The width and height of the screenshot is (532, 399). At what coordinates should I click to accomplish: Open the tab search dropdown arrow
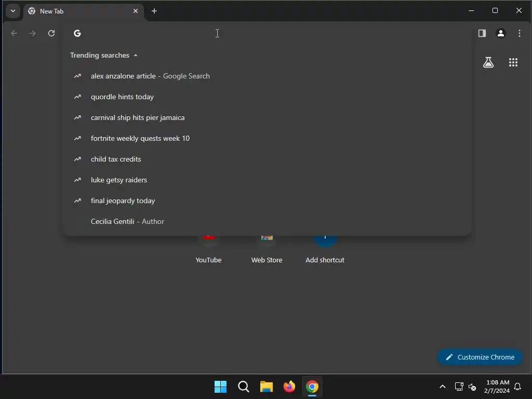point(13,11)
